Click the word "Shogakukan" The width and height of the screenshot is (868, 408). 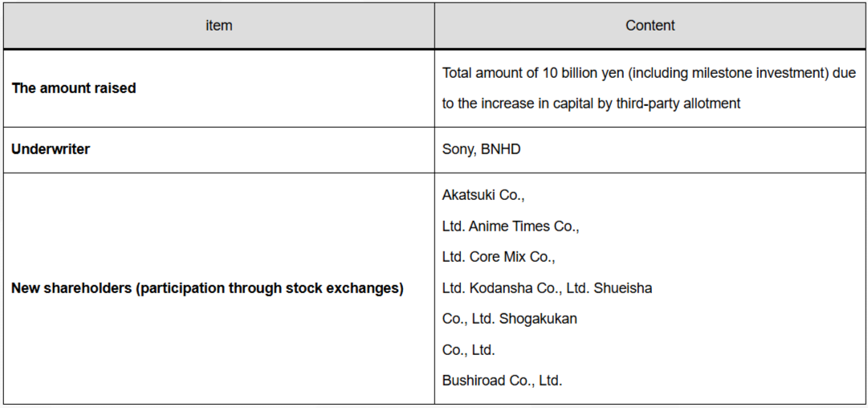click(538, 319)
